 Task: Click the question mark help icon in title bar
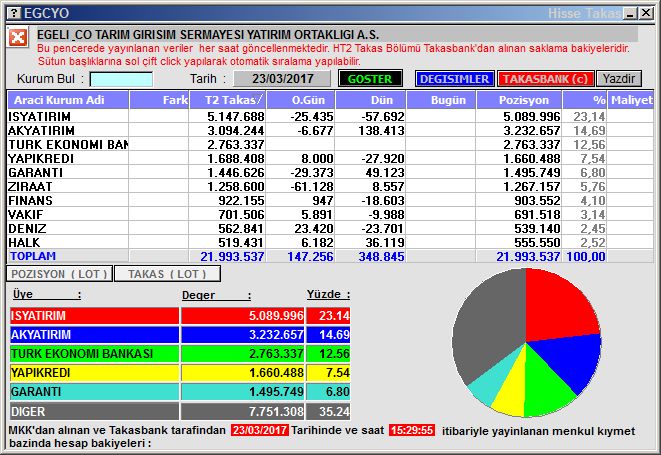pos(13,13)
